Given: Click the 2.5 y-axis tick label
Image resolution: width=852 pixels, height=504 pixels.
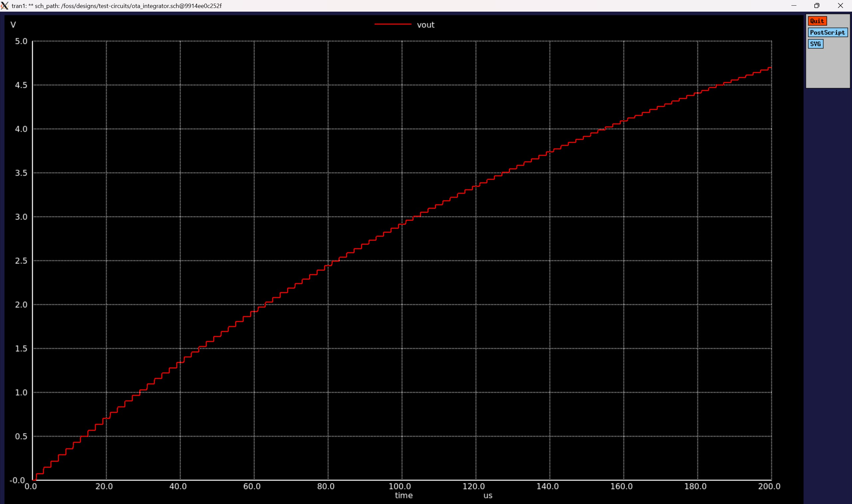Looking at the screenshot, I should [x=21, y=261].
